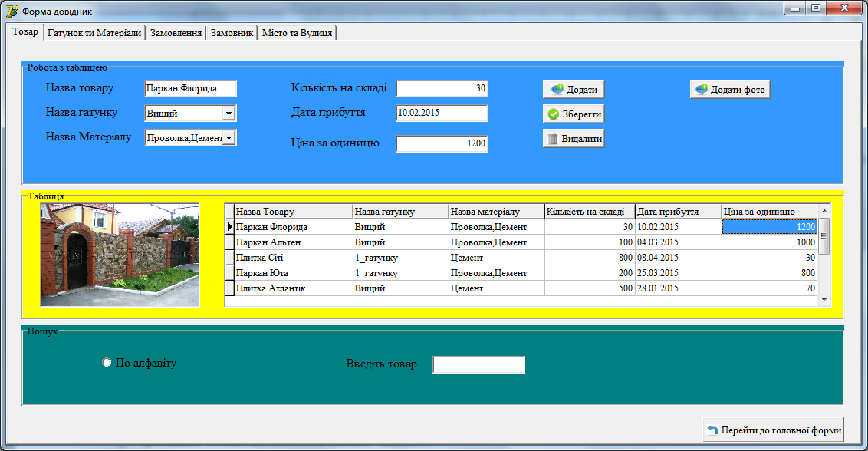
Task: Open the Замовлення tab
Action: click(x=176, y=33)
